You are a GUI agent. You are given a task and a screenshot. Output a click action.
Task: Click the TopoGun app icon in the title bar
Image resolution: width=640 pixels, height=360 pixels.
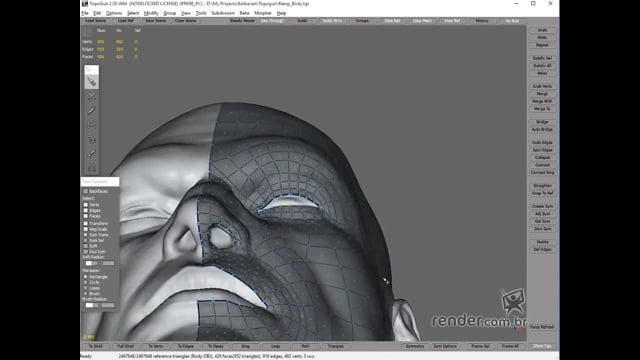coord(85,4)
